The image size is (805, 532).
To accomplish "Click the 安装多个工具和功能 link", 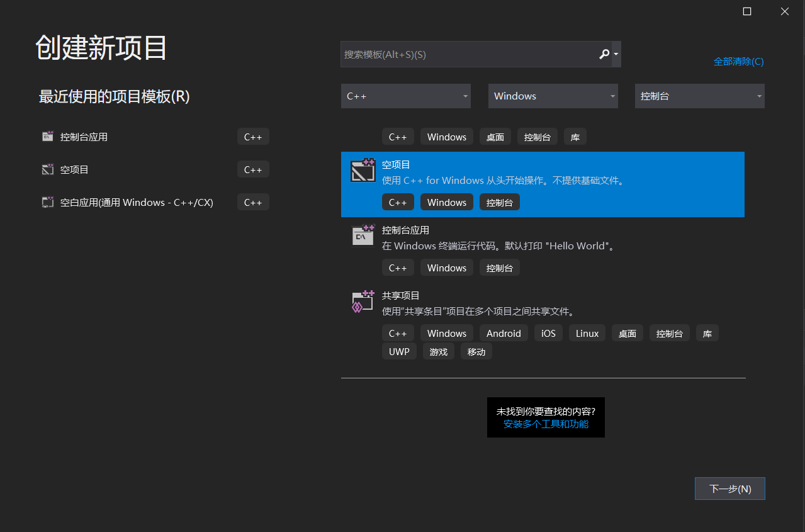I will [x=545, y=424].
